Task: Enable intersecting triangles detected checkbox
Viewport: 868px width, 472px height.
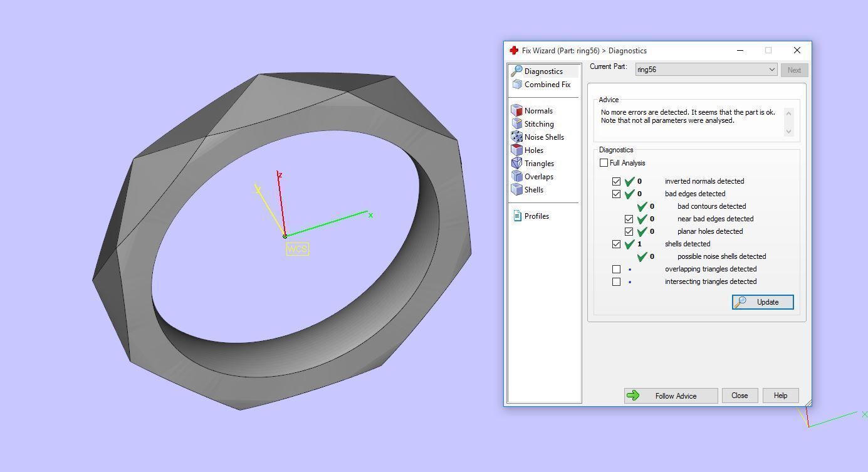Action: pyautogui.click(x=616, y=281)
